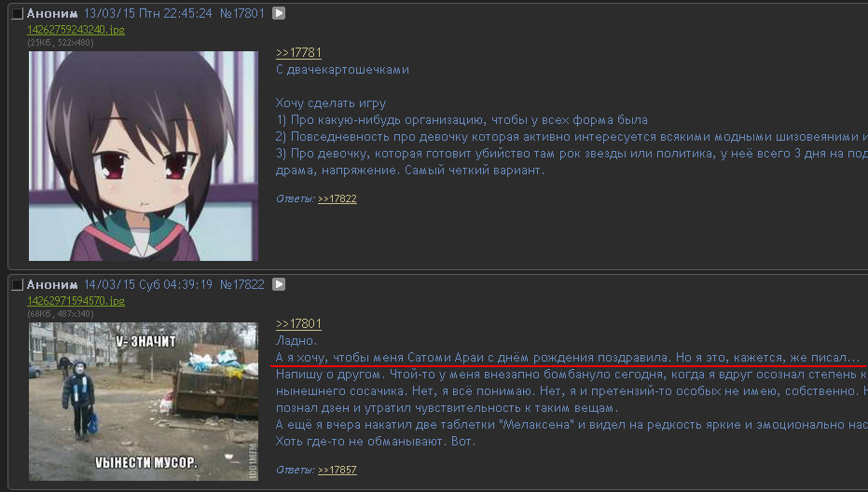Tick the checkbox for post №17822

click(x=18, y=284)
